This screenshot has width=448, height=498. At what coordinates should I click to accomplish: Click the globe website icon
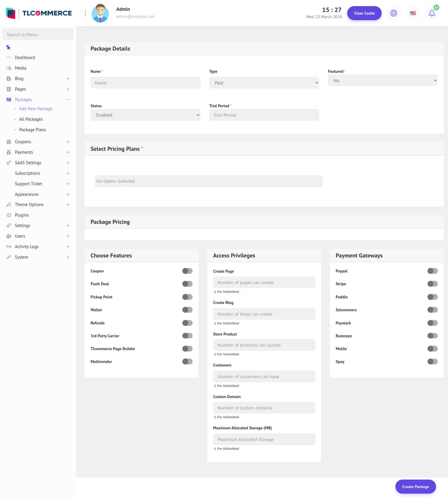[394, 13]
